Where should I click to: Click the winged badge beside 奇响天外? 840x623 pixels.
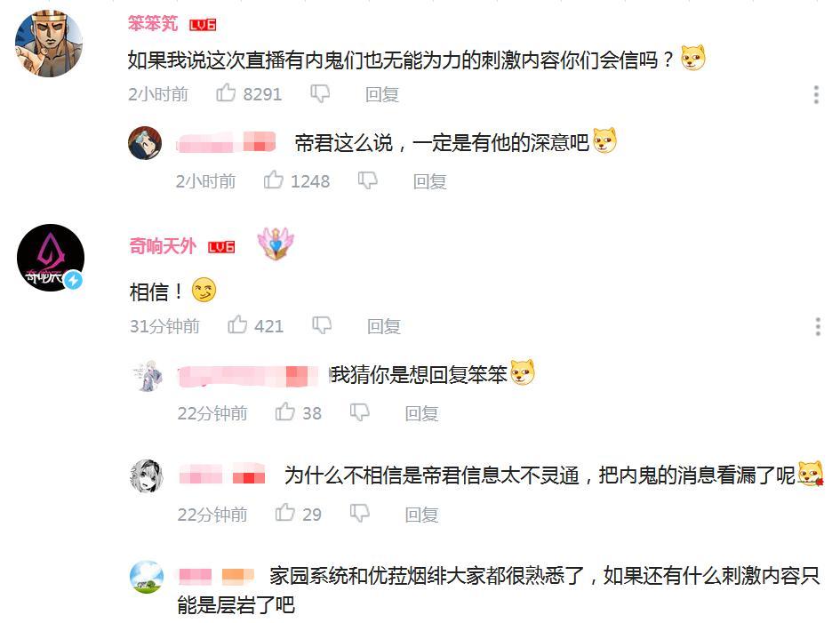click(276, 244)
